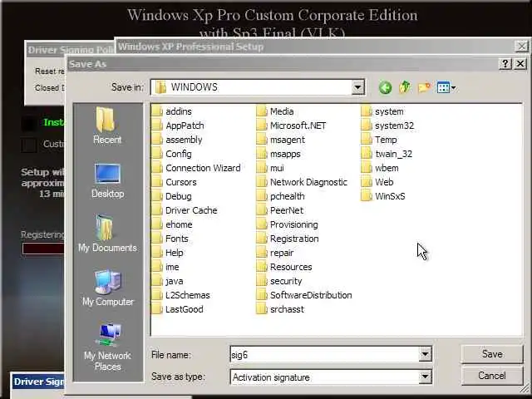Click the Save button
The height and width of the screenshot is (399, 532).
(x=492, y=354)
